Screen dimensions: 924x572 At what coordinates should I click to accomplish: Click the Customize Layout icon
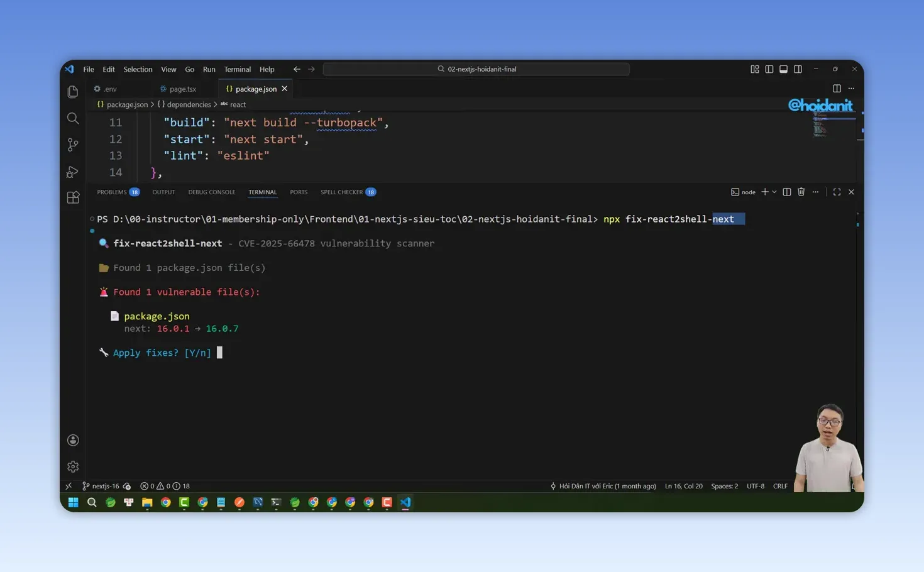point(755,69)
